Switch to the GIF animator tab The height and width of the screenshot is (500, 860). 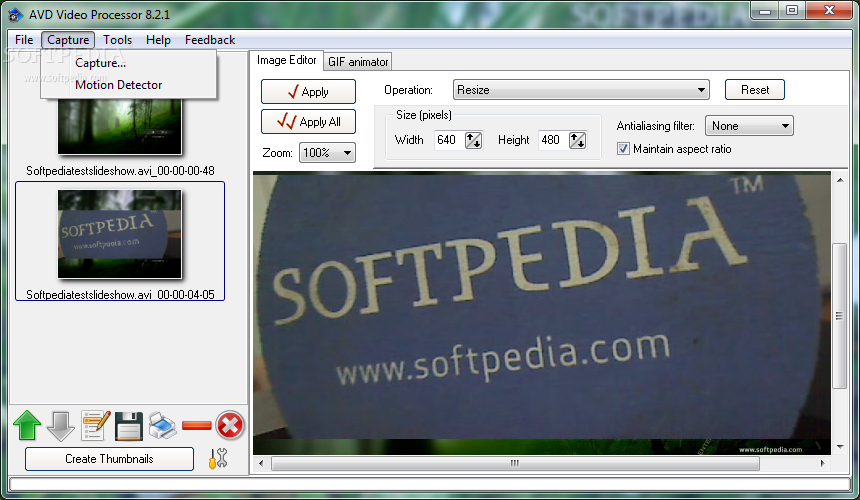point(358,62)
